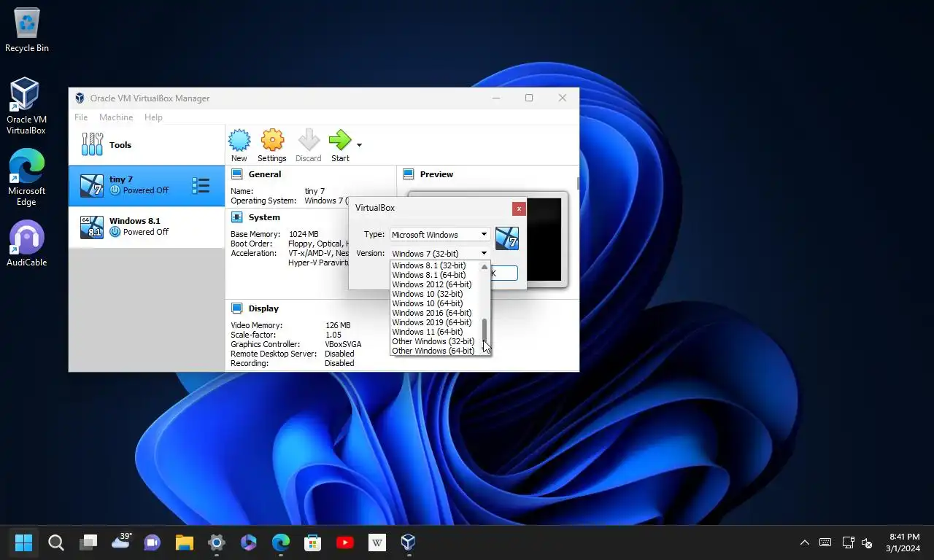This screenshot has height=560, width=934.
Task: Open the Windows Start menu
Action: click(23, 542)
